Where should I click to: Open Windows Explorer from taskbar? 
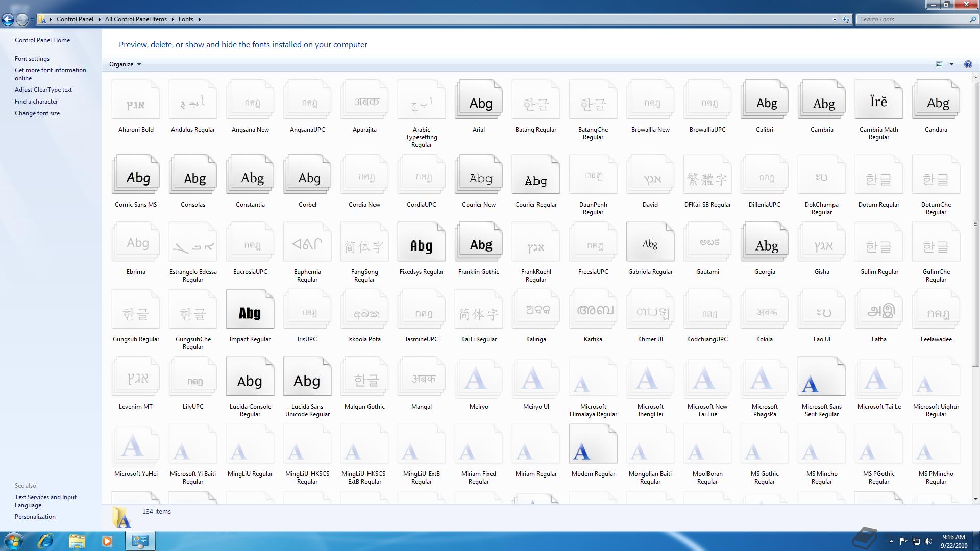77,541
